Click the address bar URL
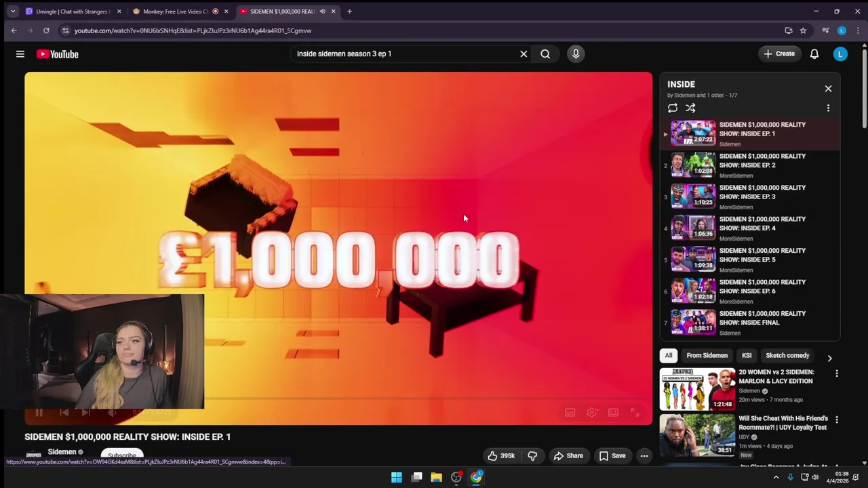The width and height of the screenshot is (868, 488). tap(193, 30)
